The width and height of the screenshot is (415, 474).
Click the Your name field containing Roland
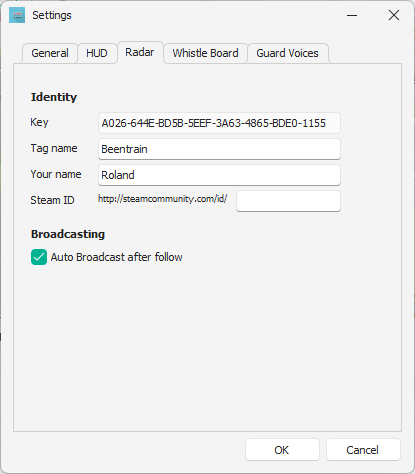point(219,175)
